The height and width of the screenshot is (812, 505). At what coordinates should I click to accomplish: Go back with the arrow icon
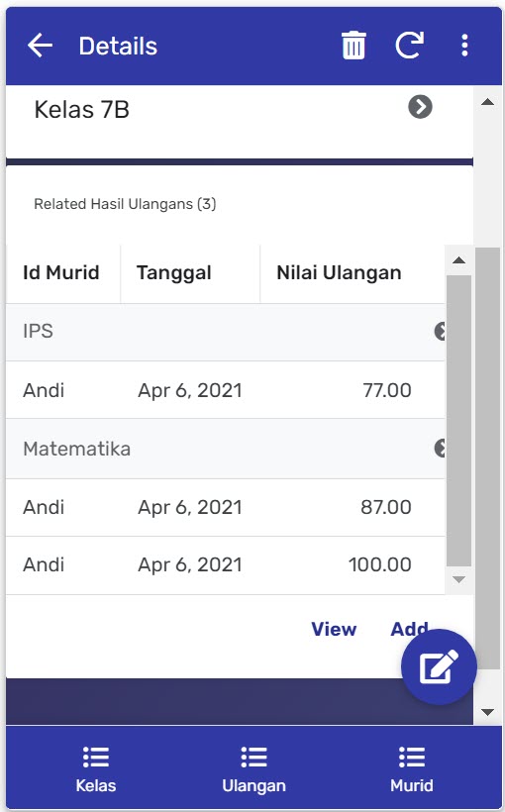pos(40,46)
